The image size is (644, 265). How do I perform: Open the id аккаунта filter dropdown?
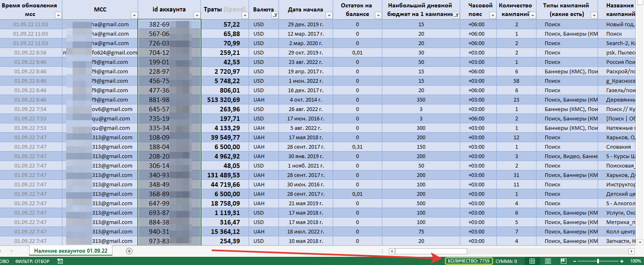tap(197, 16)
